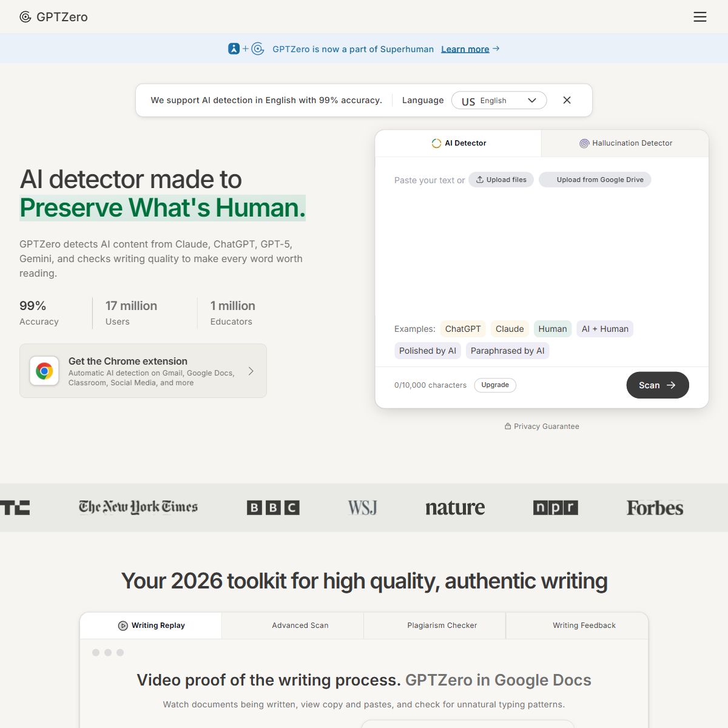Click the upload arrow icon in Upload files
The width and height of the screenshot is (728, 728).
pyautogui.click(x=480, y=180)
